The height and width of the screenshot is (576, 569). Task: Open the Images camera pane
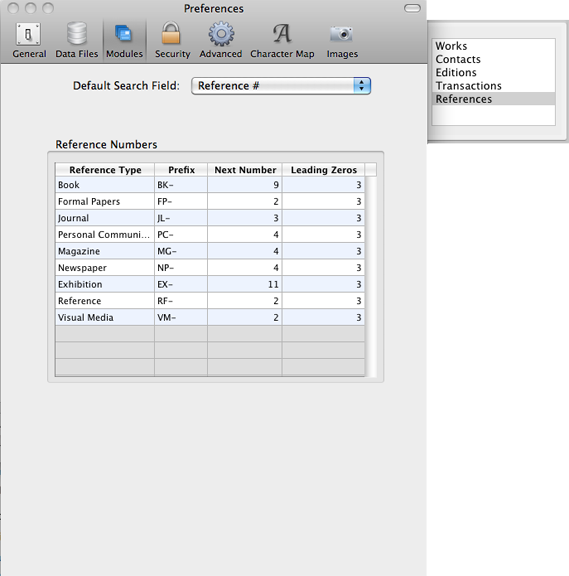click(342, 40)
